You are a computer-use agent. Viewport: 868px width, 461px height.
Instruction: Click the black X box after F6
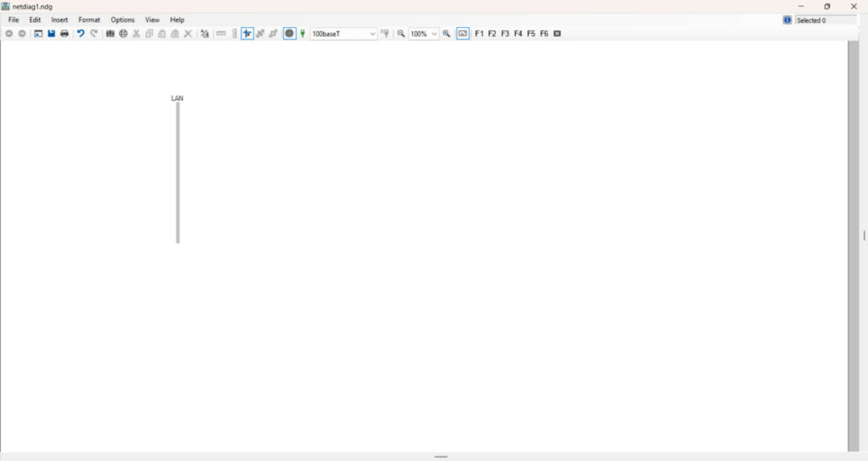(x=558, y=34)
